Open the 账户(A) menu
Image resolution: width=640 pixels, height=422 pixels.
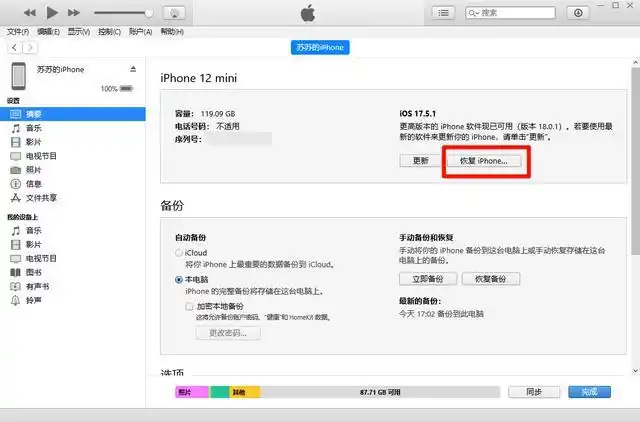click(x=140, y=32)
